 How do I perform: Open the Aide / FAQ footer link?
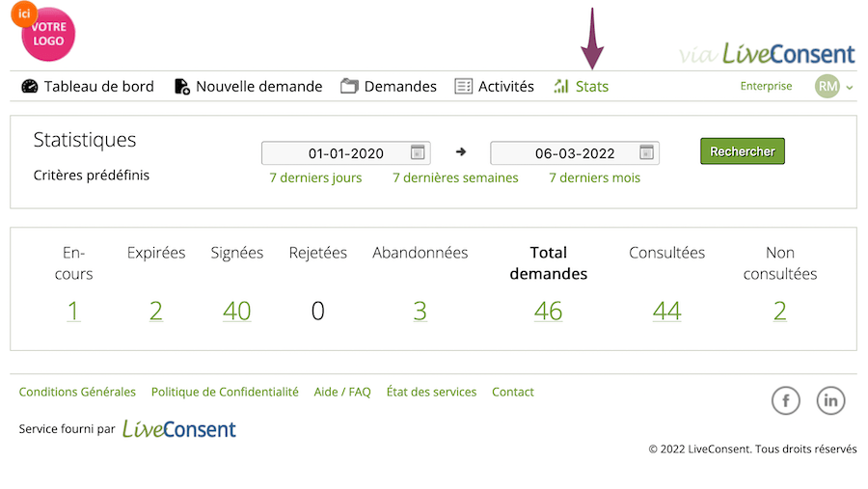(x=342, y=392)
